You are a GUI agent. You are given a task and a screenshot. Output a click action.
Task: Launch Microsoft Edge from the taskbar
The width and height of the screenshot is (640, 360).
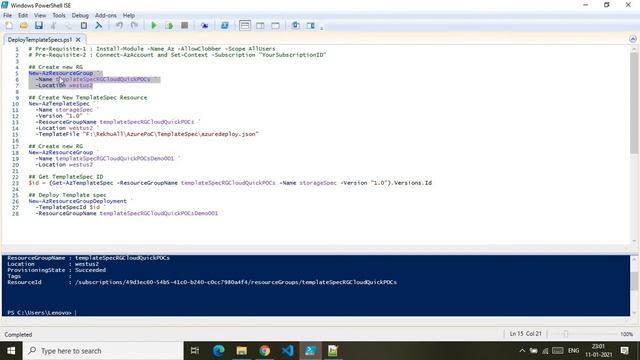218,351
